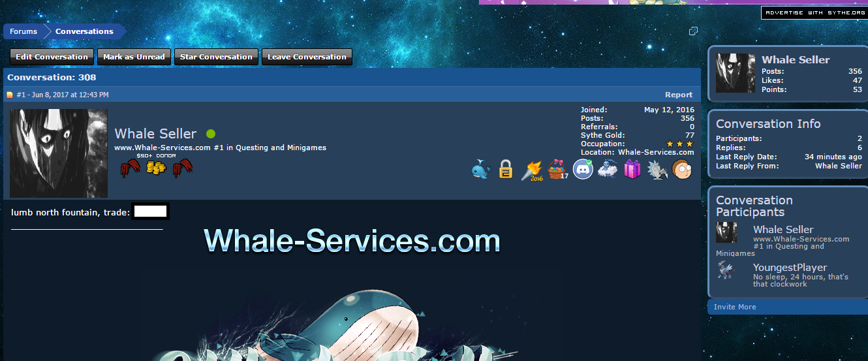The width and height of the screenshot is (868, 361).
Task: Click the Likes 47 stat in sidebar
Action: pyautogui.click(x=812, y=80)
